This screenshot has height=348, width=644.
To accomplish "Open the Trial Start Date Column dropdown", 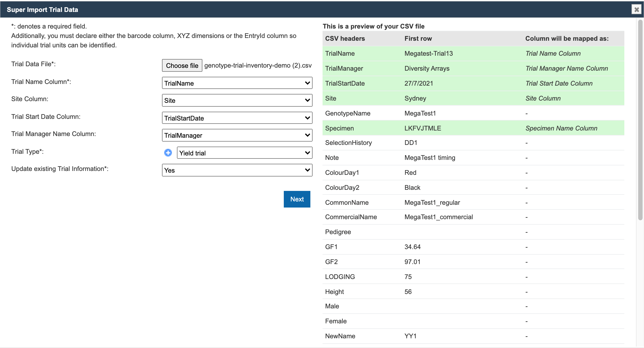I will tap(237, 118).
